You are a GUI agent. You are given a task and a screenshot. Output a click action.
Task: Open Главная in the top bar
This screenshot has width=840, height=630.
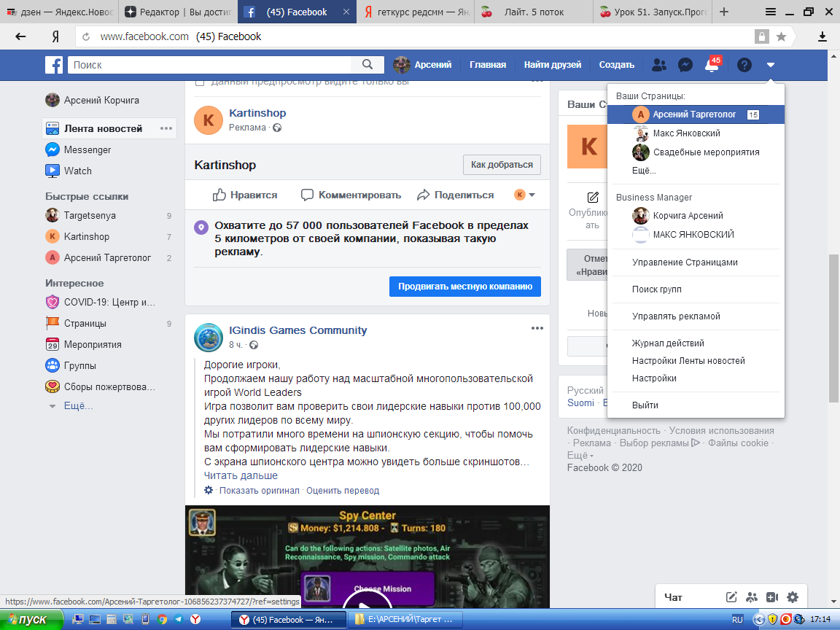coord(488,65)
